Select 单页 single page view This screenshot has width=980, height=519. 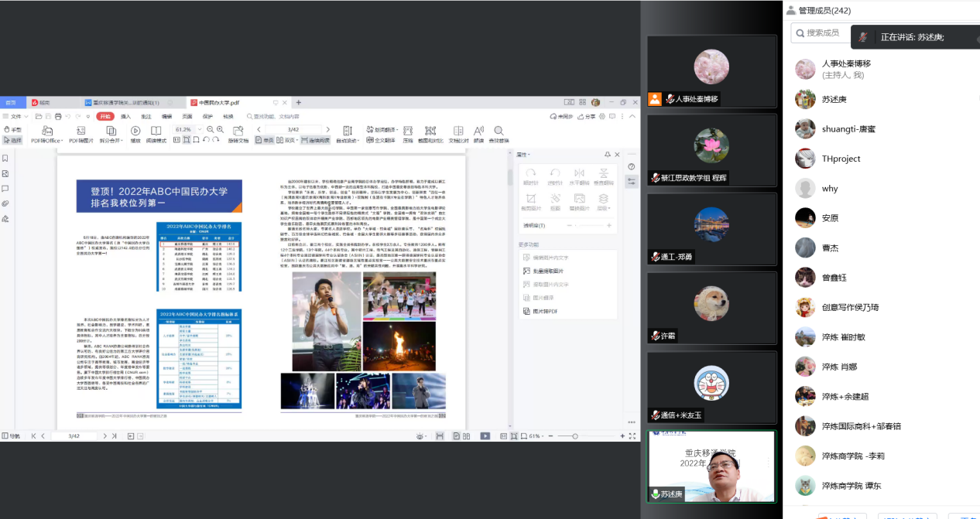[x=265, y=141]
